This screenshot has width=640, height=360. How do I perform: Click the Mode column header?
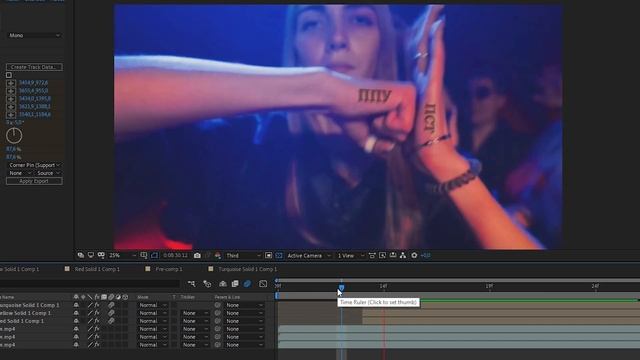[143, 297]
